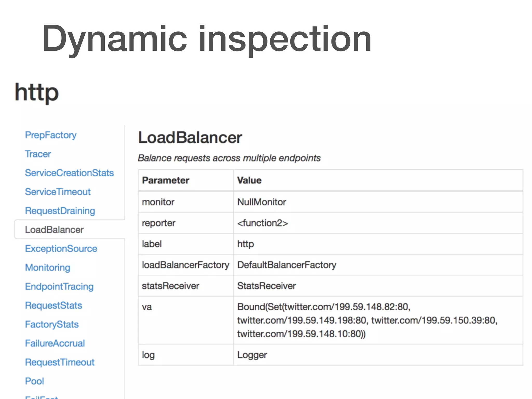Click the NullMonitor value cell
532x399 pixels.
(262, 202)
